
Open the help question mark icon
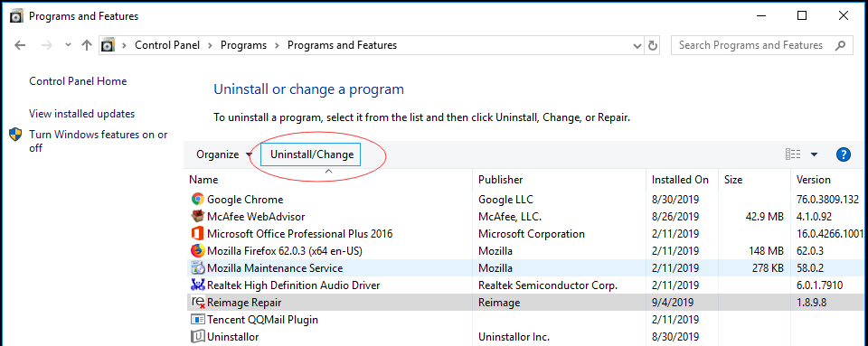pyautogui.click(x=843, y=154)
